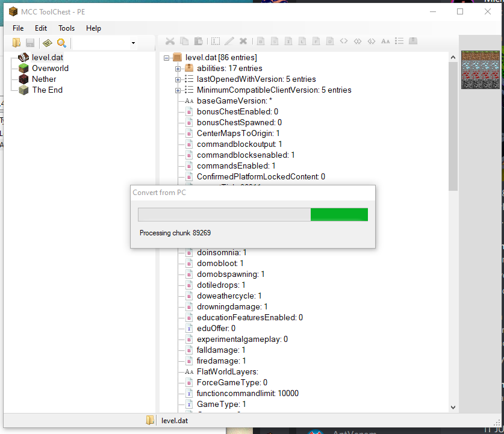Select drowningdamage: 1 entry
Image resolution: width=504 pixels, height=434 pixels.
[232, 307]
